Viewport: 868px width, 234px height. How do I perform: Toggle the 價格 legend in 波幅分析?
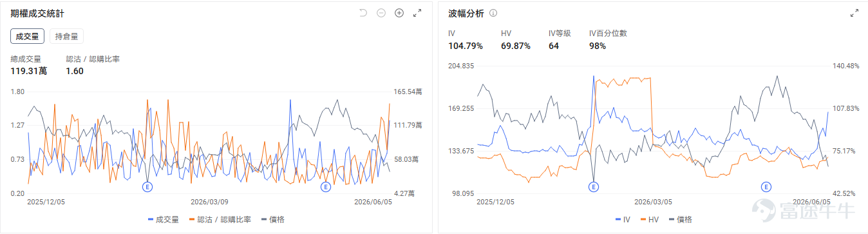point(680,220)
